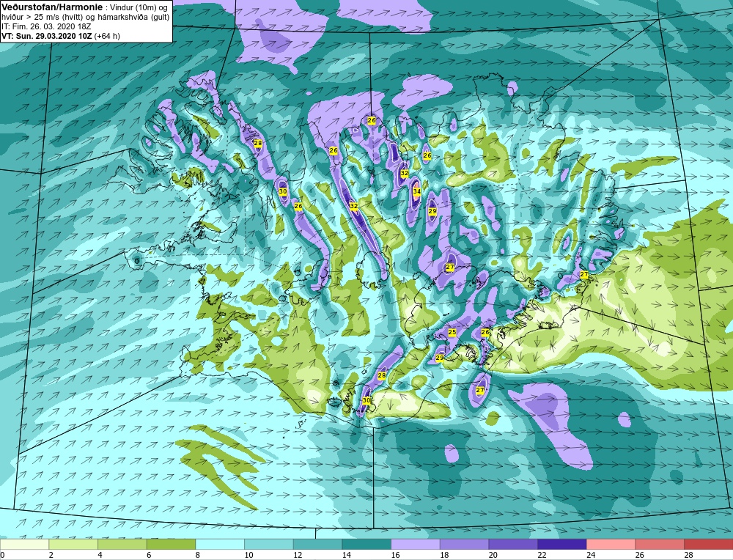Select the light pink 24–26 m/s legend swatch
This screenshot has width=733, height=560.
pyautogui.click(x=611, y=544)
